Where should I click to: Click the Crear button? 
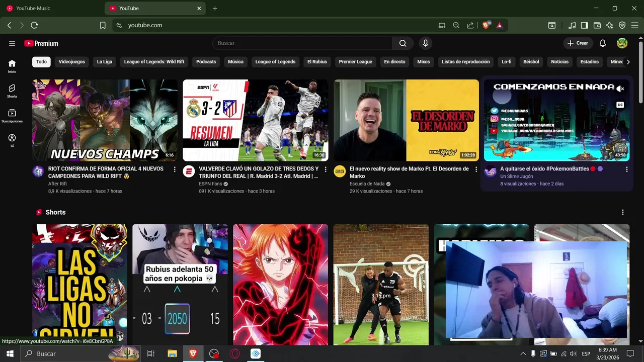coord(578,43)
